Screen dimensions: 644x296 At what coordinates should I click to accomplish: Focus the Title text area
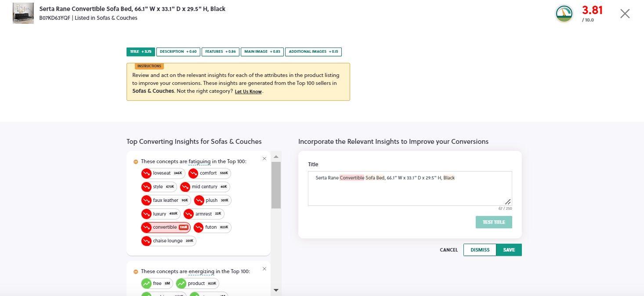(x=410, y=188)
